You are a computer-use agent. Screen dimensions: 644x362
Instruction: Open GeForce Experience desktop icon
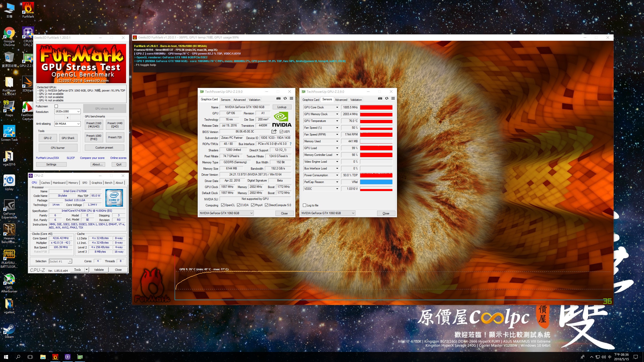tap(9, 209)
